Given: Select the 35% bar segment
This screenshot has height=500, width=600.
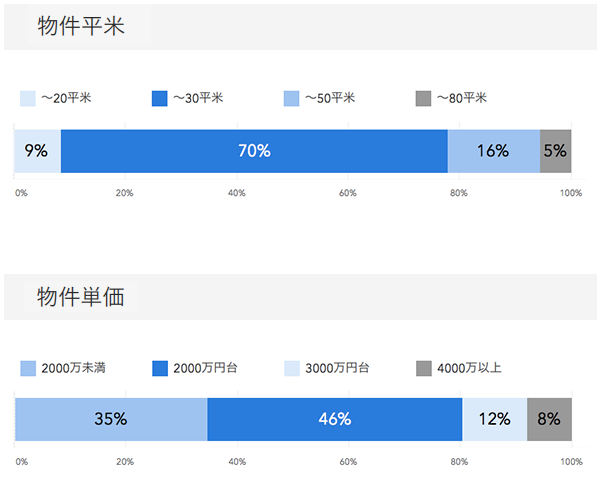Looking at the screenshot, I should (111, 419).
